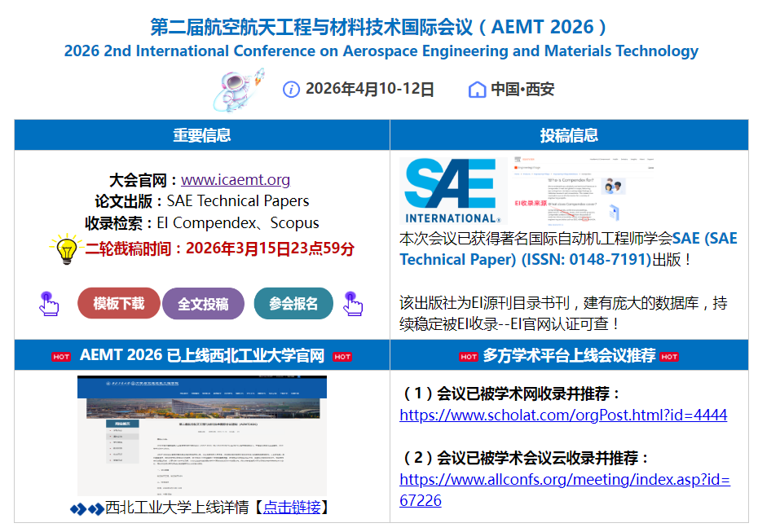Image resolution: width=758 pixels, height=532 pixels.
Task: Click the light bulb icon near the deadline text
Action: coord(72,251)
